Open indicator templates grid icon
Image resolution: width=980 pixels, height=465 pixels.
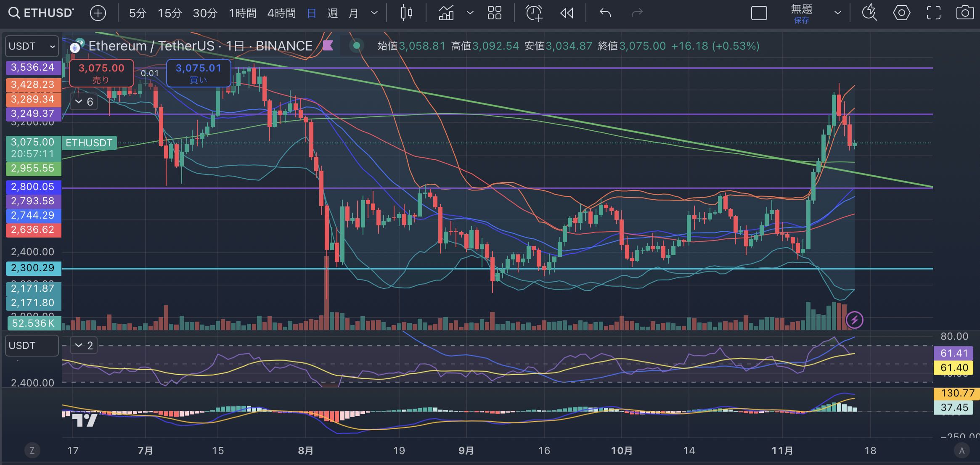pos(495,13)
